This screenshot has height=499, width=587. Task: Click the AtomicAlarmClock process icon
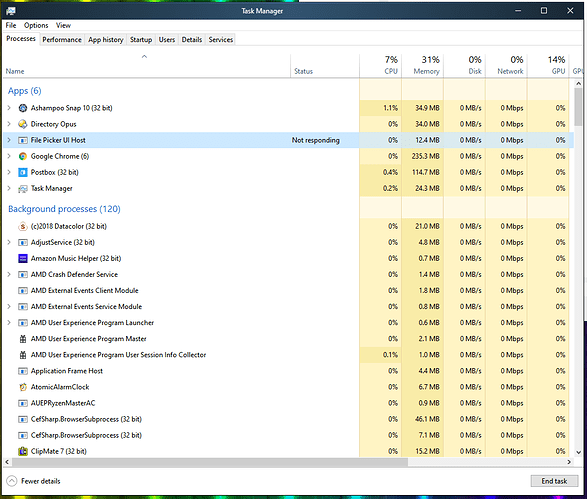click(x=23, y=387)
